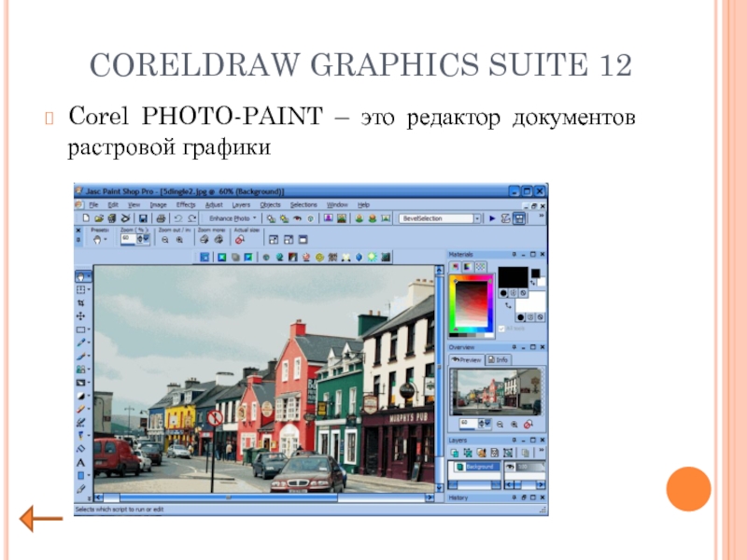Image resolution: width=747 pixels, height=560 pixels.
Task: Expand the Selection tool flyout arrow
Action: tap(89, 289)
